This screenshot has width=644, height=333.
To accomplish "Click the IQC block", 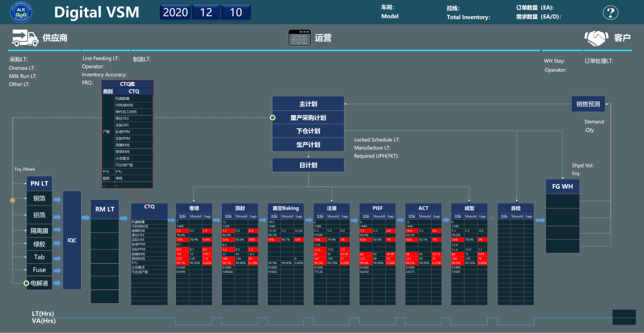I will coord(72,240).
